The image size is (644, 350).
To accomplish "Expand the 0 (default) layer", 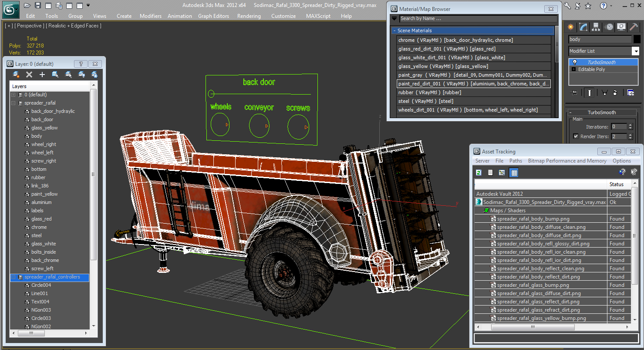I will (13, 95).
